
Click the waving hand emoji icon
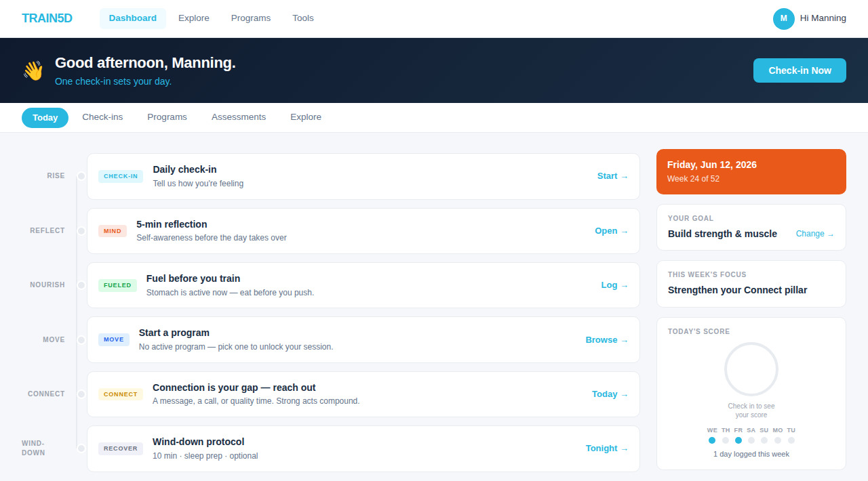point(33,70)
